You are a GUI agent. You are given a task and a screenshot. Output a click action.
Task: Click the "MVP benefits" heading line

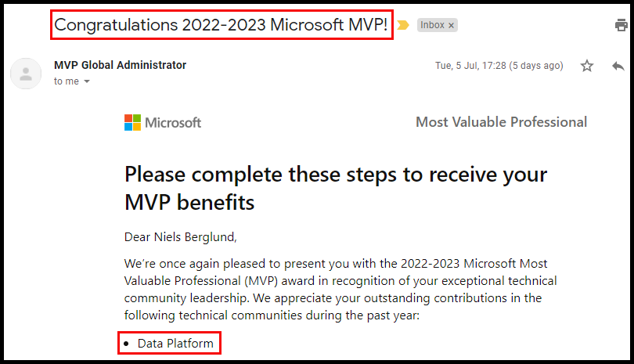(189, 202)
